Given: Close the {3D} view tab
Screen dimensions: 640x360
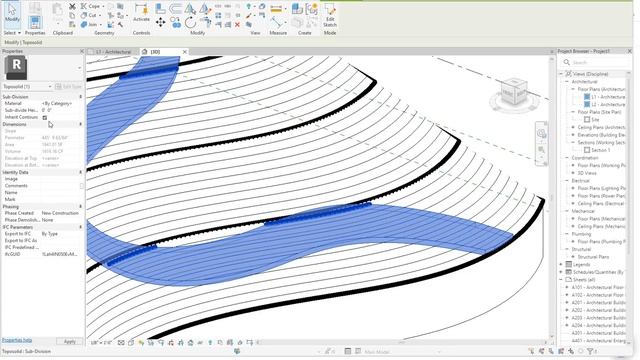Looking at the screenshot, I should pyautogui.click(x=184, y=52).
